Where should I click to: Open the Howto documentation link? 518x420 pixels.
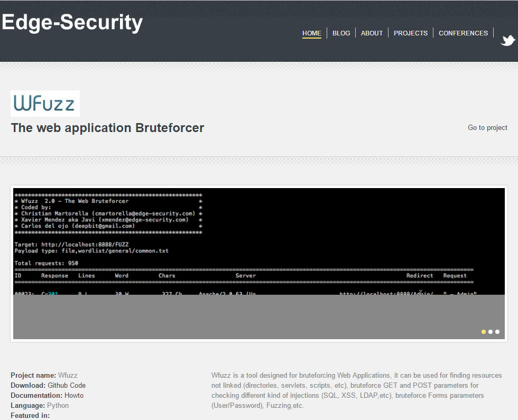point(74,396)
